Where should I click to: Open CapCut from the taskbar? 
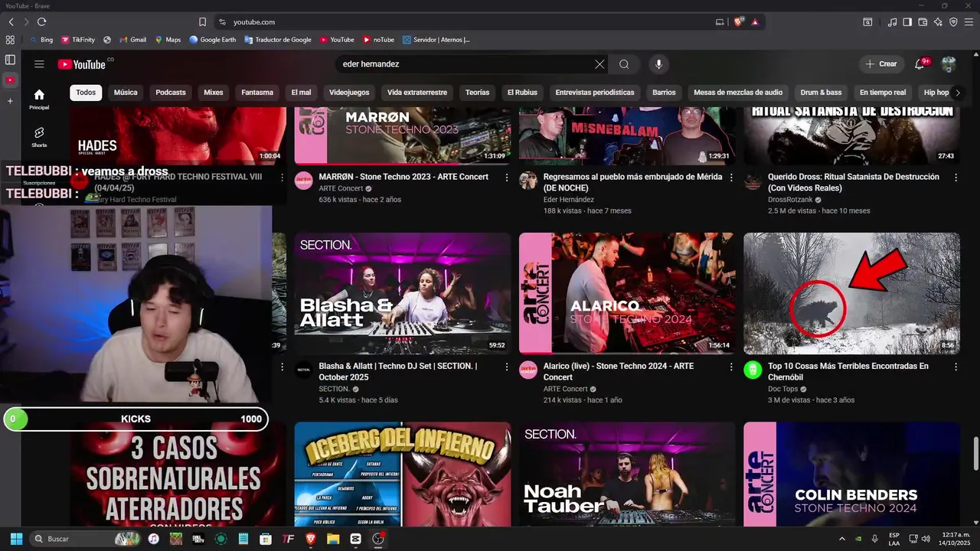(355, 539)
